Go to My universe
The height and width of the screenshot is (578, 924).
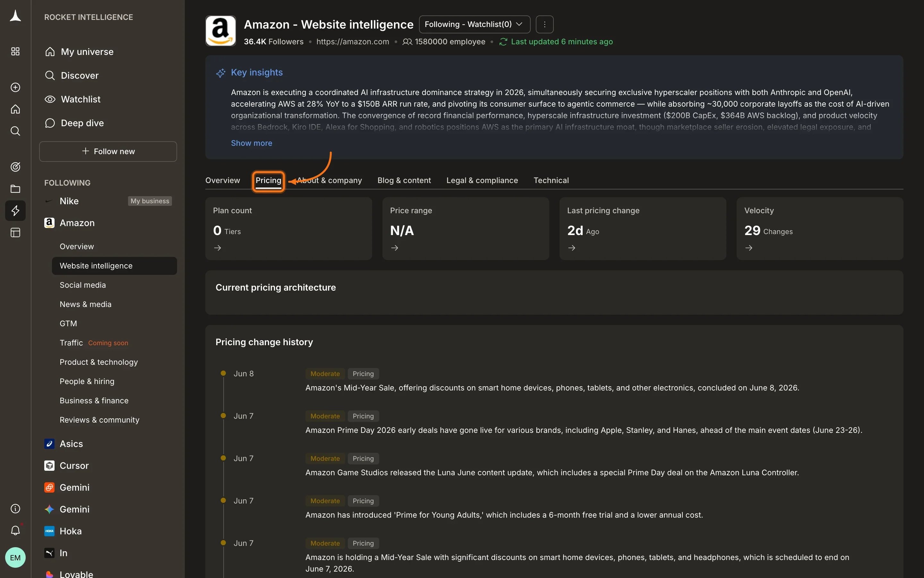87,52
